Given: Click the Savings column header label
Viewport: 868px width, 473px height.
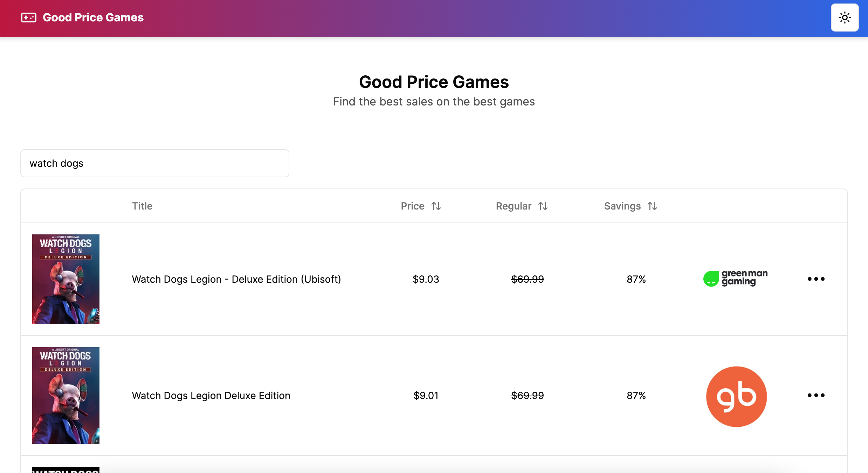Looking at the screenshot, I should point(622,206).
